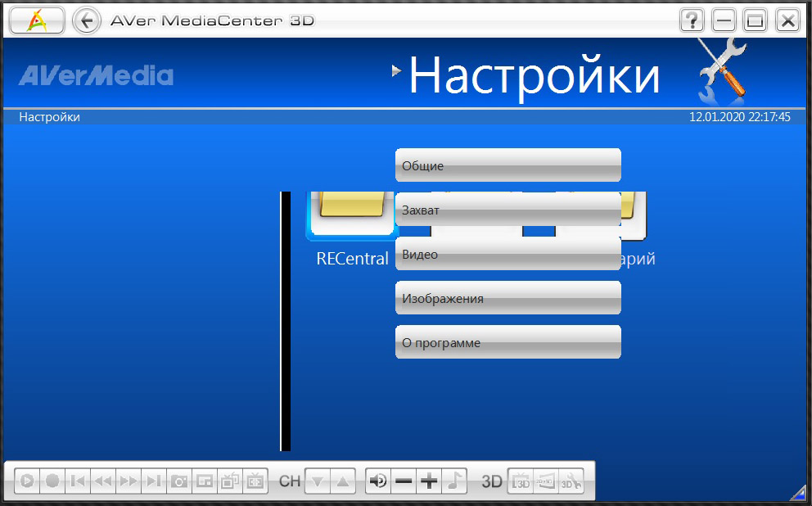Screen dimensions: 812x506
Task: Open the Захват settings menu
Action: pos(508,210)
